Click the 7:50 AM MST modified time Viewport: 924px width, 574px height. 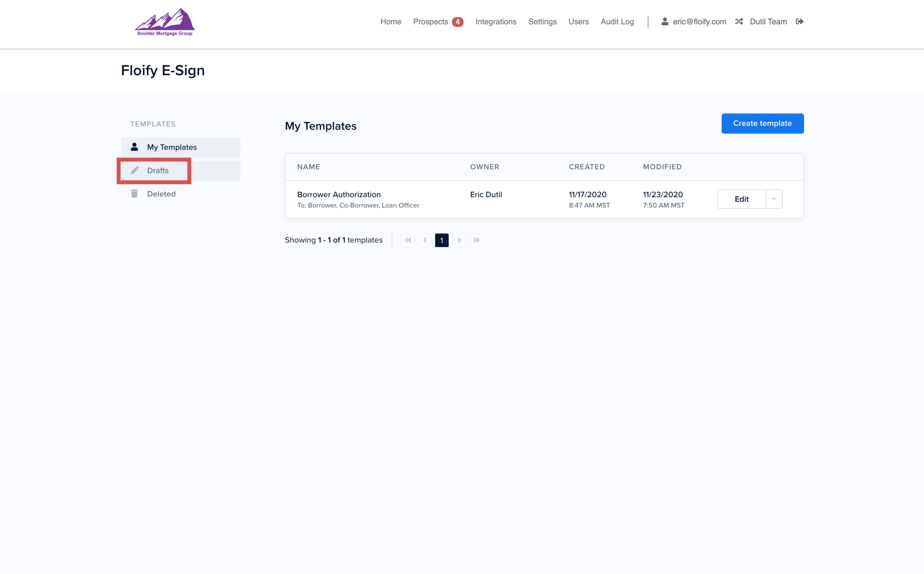click(x=663, y=205)
